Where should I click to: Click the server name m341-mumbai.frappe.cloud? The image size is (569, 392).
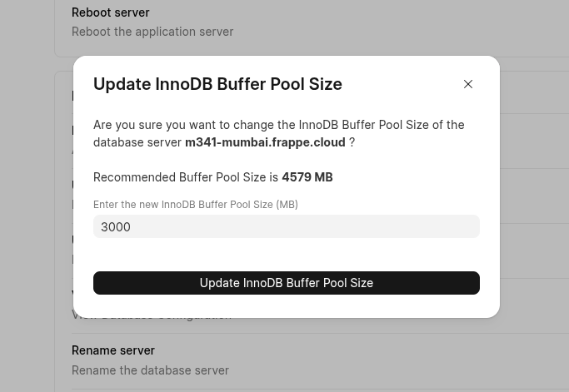click(x=265, y=142)
